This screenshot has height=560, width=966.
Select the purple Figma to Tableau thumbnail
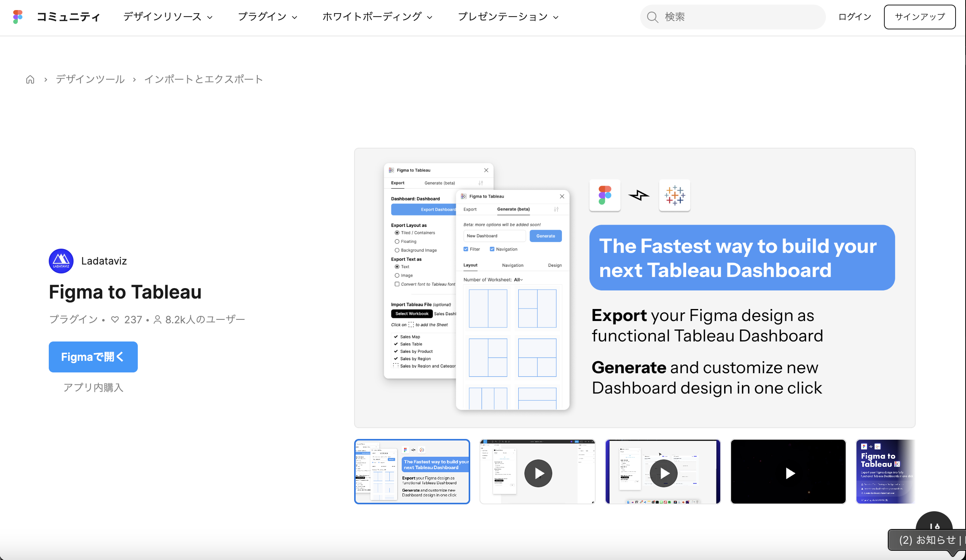point(885,472)
